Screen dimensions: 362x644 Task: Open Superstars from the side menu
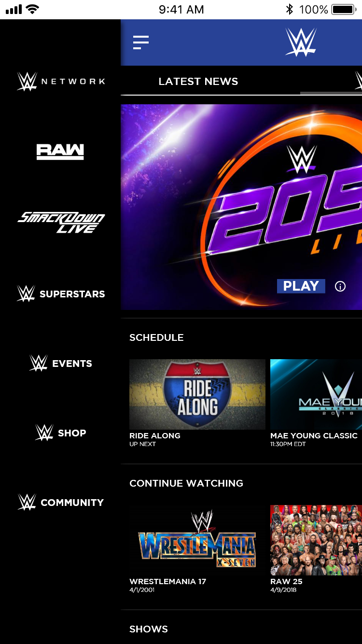[61, 294]
